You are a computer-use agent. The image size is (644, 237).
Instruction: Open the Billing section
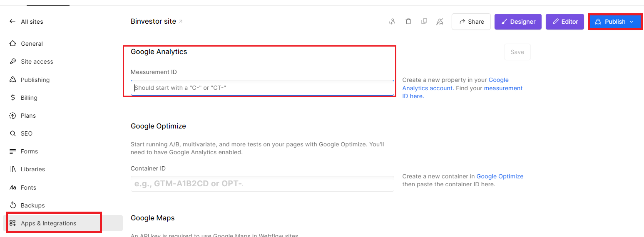(x=29, y=98)
